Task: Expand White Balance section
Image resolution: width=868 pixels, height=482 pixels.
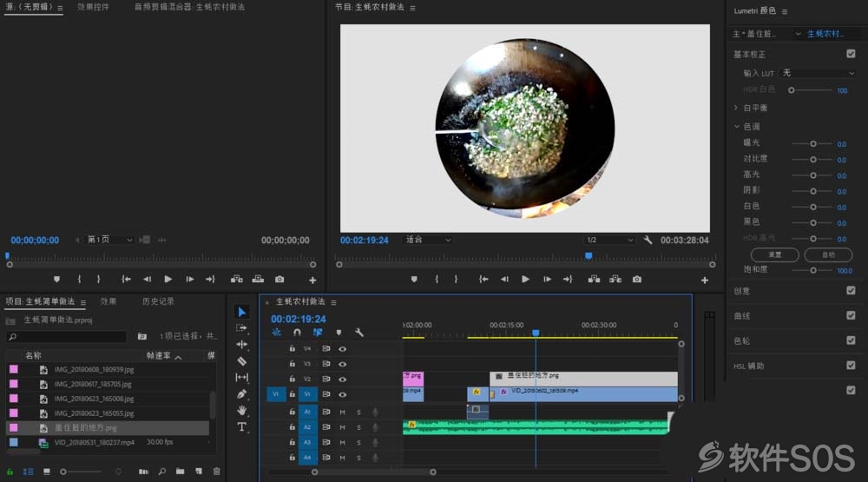Action: 736,108
